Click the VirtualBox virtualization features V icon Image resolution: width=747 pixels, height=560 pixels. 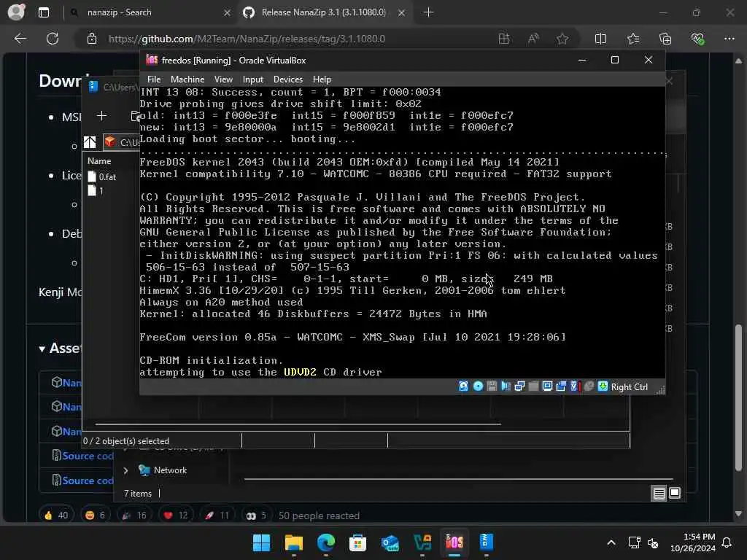coord(575,386)
